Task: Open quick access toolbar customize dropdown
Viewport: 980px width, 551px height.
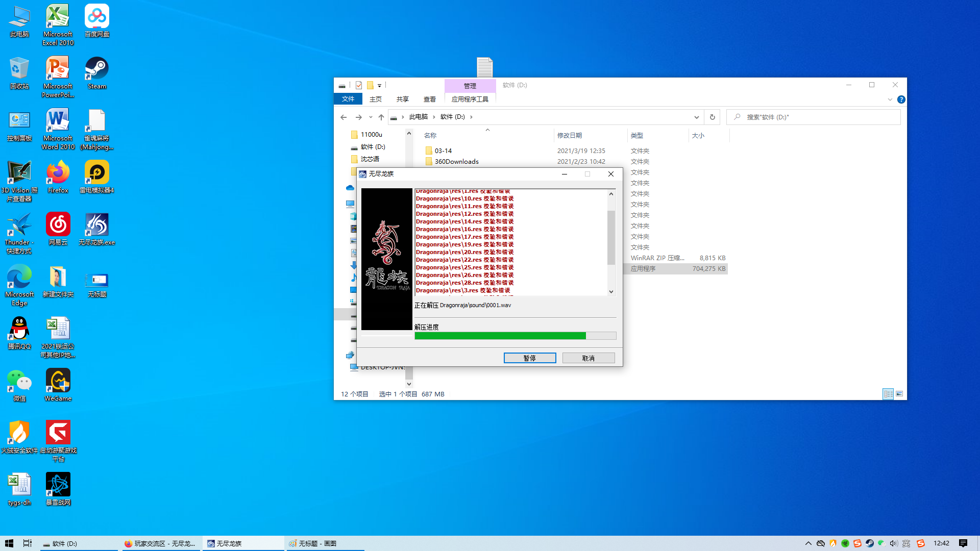Action: (379, 86)
